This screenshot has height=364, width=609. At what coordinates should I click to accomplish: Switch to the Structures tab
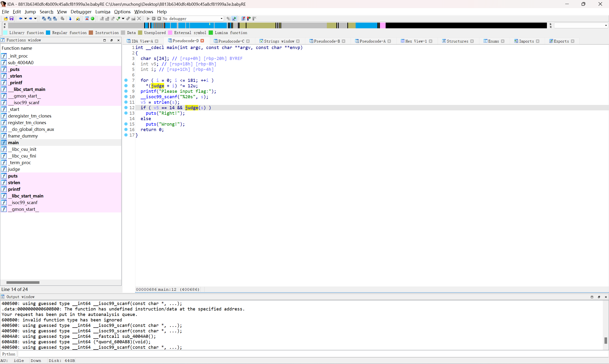pyautogui.click(x=457, y=41)
